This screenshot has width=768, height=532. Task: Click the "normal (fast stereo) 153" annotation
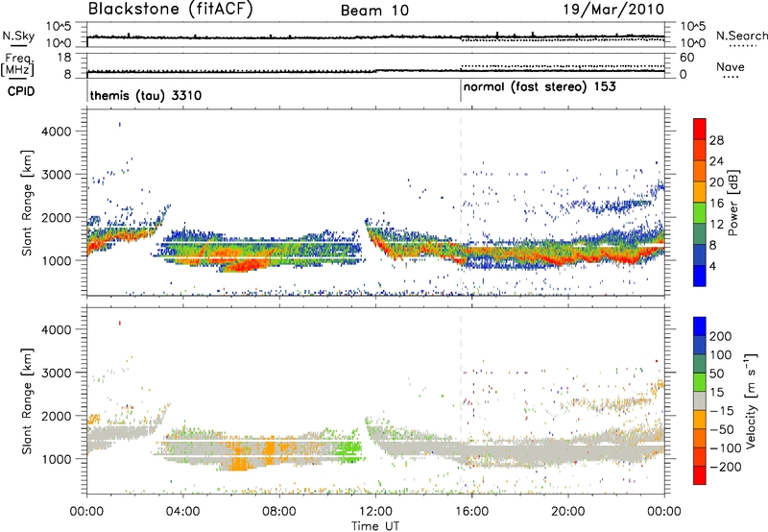tap(540, 87)
